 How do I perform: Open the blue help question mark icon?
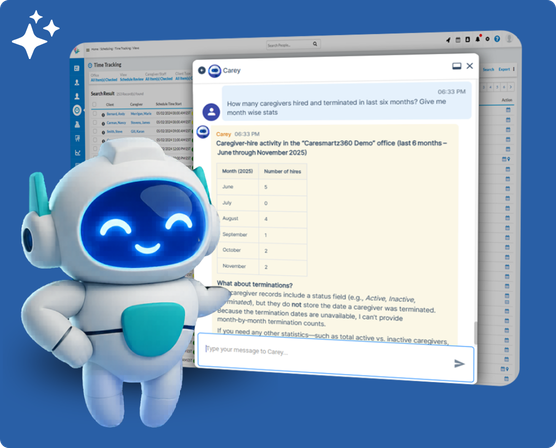click(497, 39)
